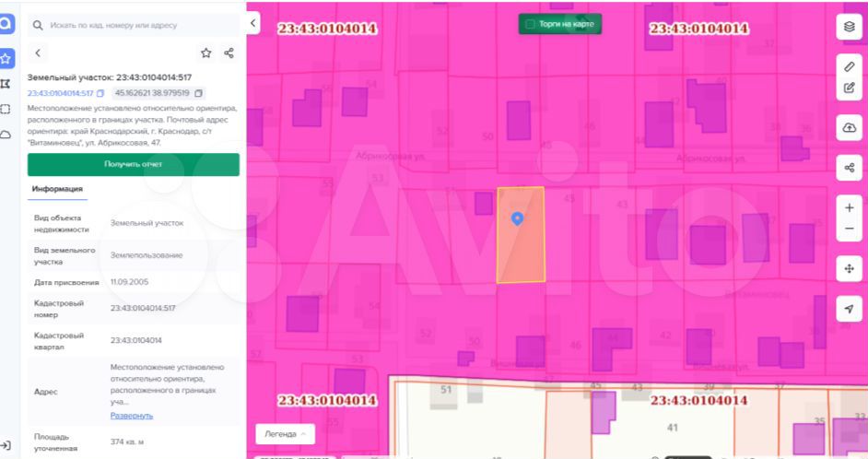Copy the coordinates 45.162621 38.979519
Image resolution: width=868 pixels, height=459 pixels.
tap(199, 93)
